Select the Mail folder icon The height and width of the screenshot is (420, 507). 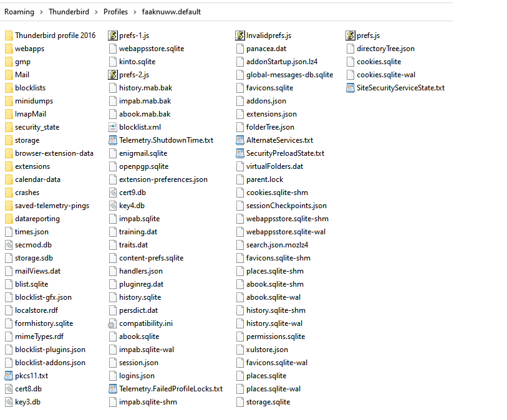[9, 75]
